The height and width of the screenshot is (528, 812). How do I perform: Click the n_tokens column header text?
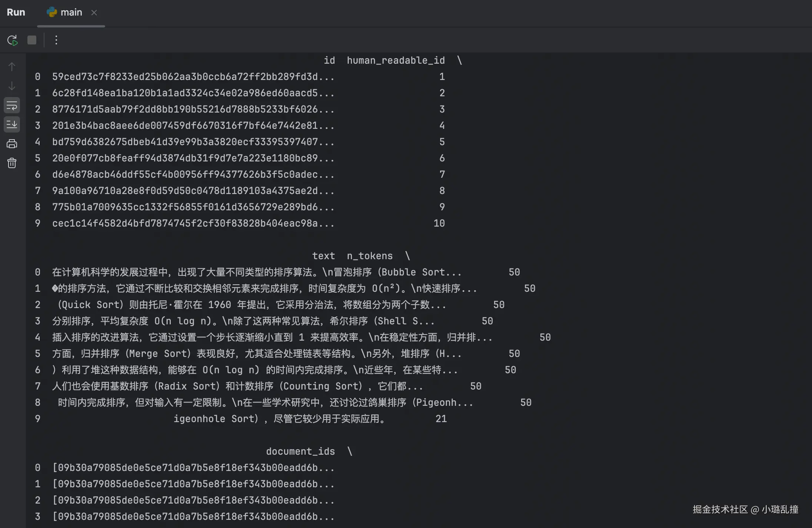[x=369, y=256]
